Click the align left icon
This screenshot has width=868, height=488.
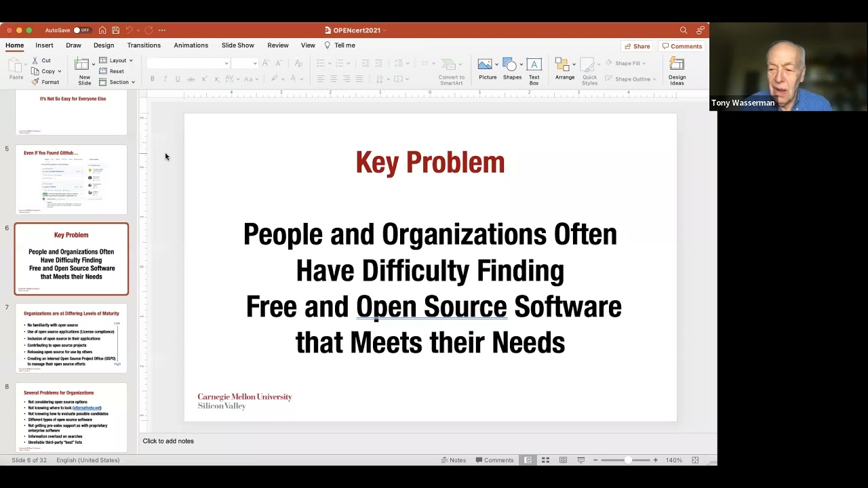(x=321, y=79)
